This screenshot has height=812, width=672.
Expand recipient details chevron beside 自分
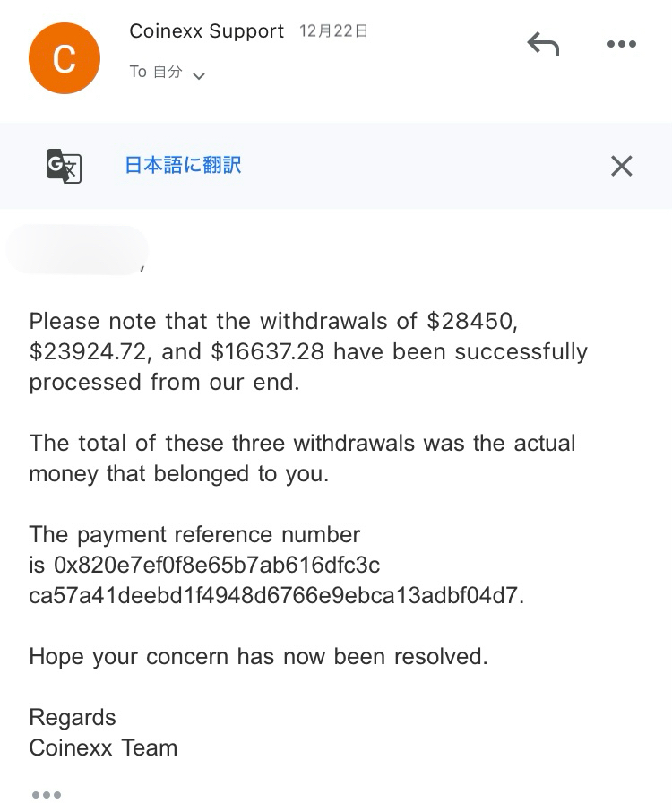point(199,75)
